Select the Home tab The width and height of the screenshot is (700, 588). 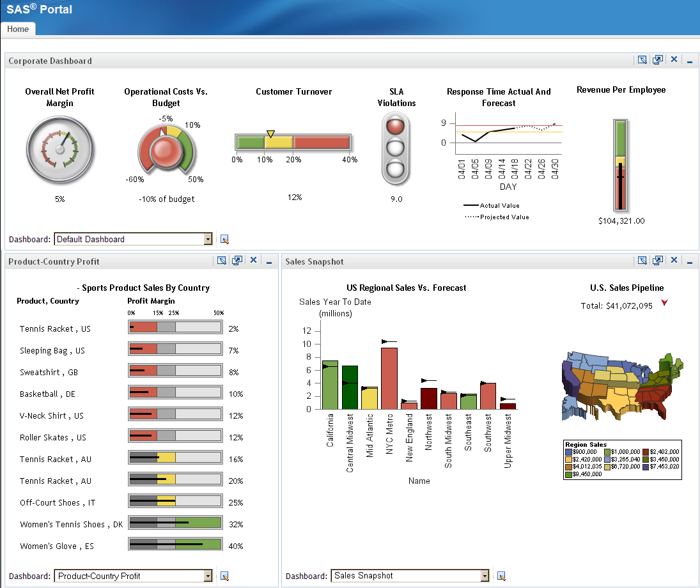pos(18,29)
